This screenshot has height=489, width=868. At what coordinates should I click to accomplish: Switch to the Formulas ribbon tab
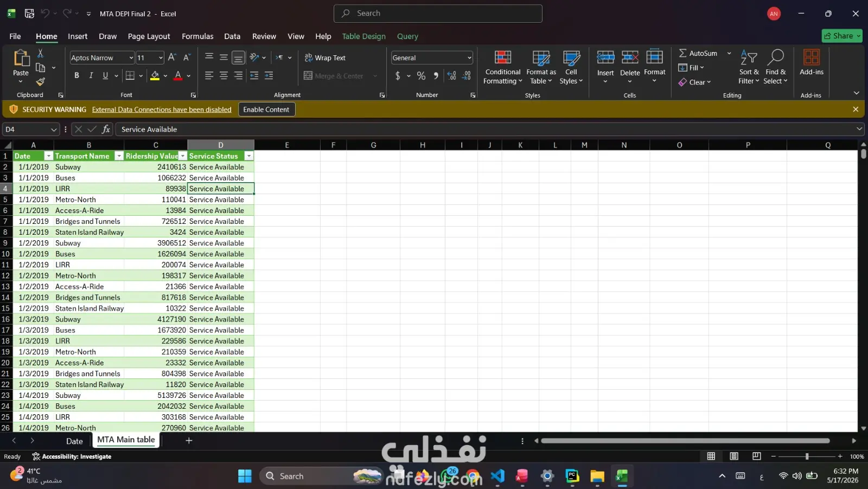197,36
